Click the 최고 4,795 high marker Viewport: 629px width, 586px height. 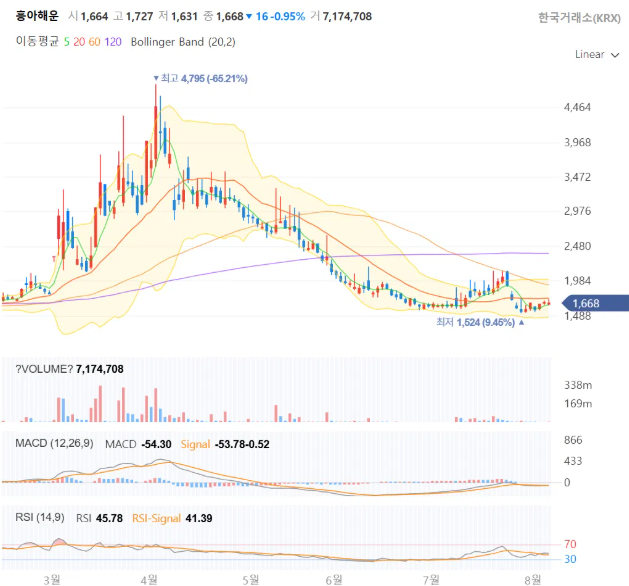pos(201,78)
